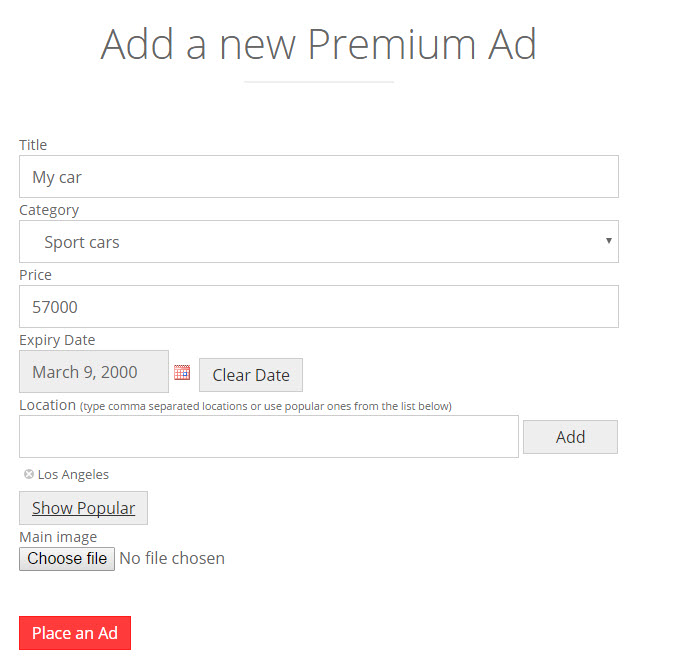Click the Title field label

pos(33,145)
